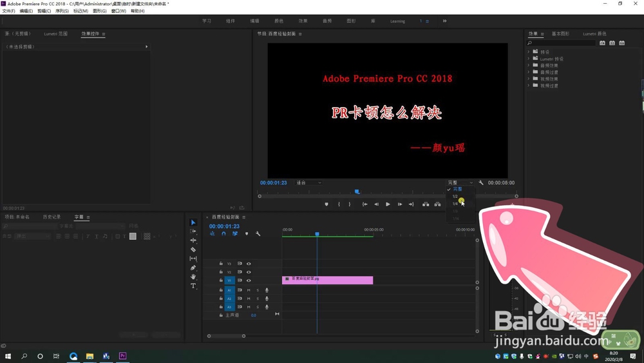This screenshot has width=644, height=363.
Task: Solo audio track A2
Action: (x=258, y=299)
